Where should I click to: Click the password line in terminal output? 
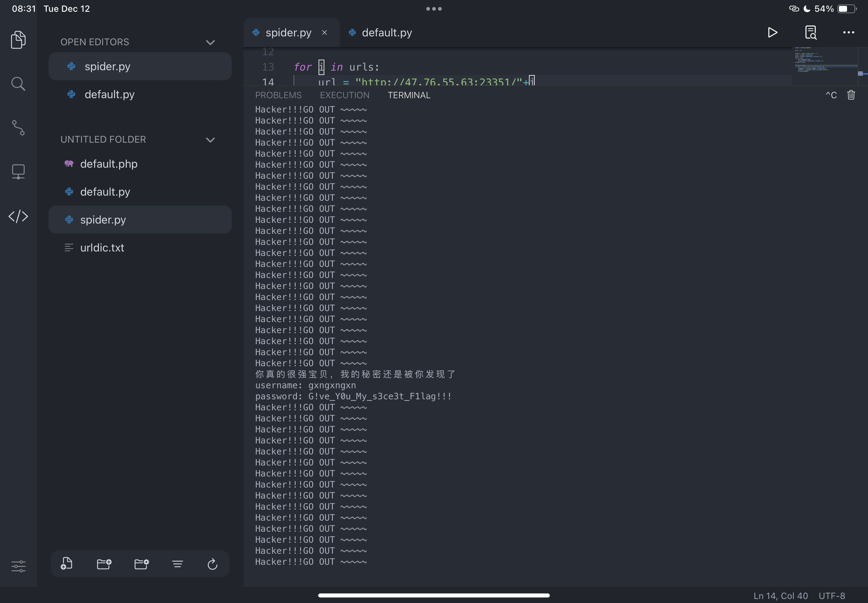[x=353, y=396]
